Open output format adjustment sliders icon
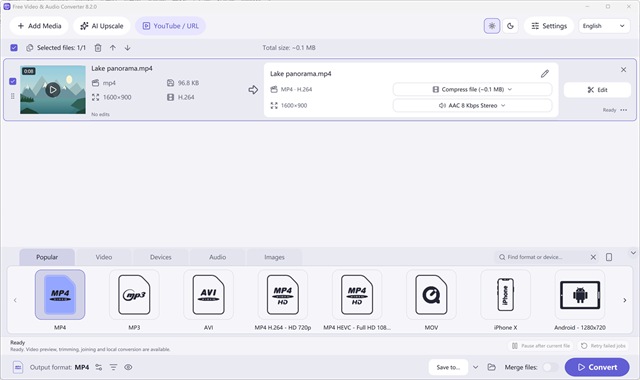The width and height of the screenshot is (640, 380). click(99, 367)
